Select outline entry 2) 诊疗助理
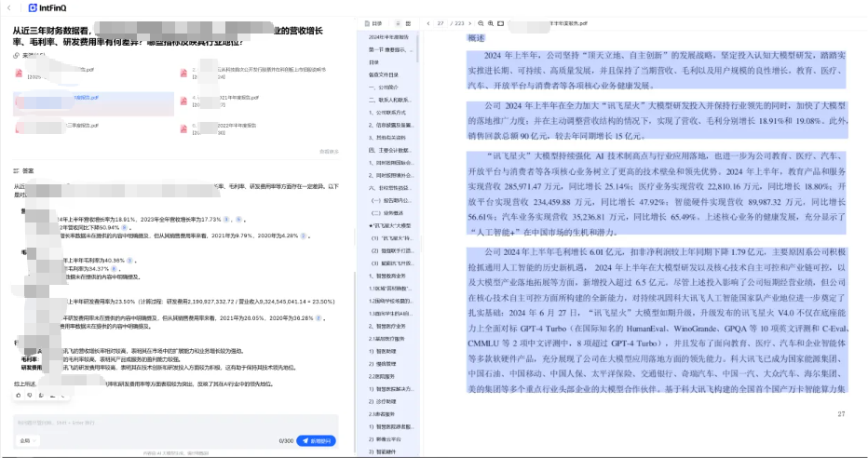 [383, 401]
